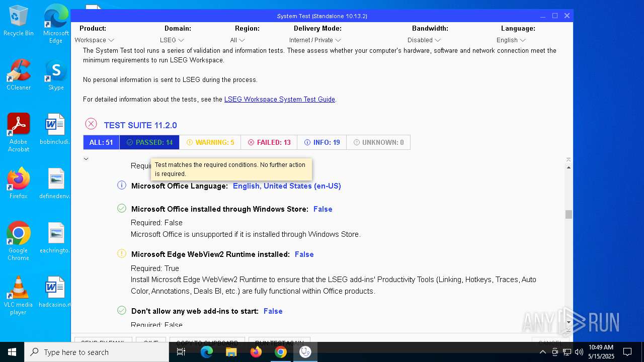Click the taskbar search box
Viewport: 644px width, 362px height.
[97, 352]
